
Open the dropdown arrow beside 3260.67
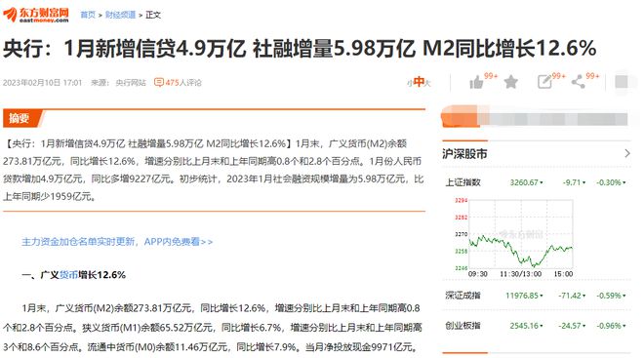542,182
